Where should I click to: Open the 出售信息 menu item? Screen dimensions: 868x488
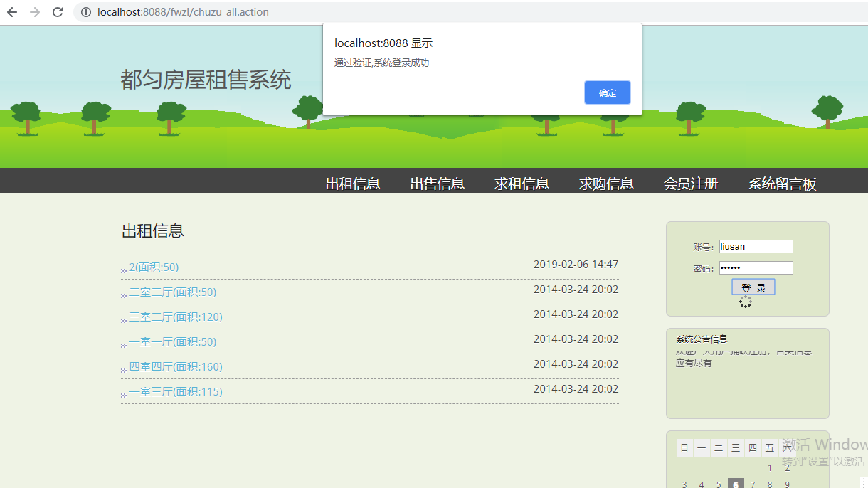[438, 184]
